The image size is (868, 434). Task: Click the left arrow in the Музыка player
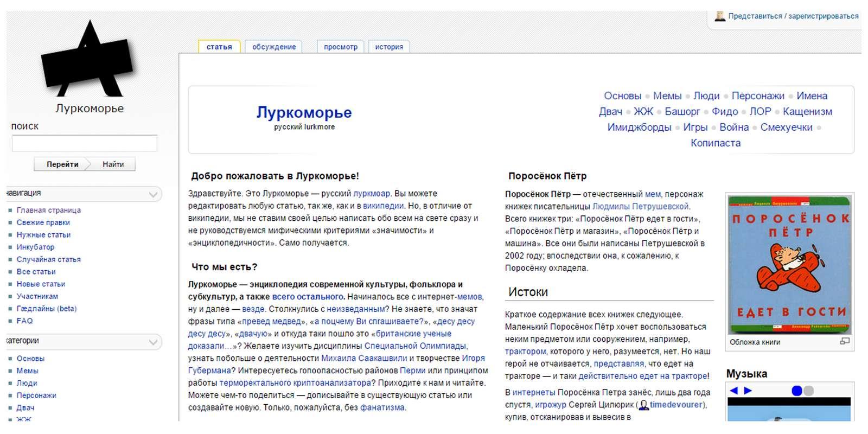coord(733,391)
